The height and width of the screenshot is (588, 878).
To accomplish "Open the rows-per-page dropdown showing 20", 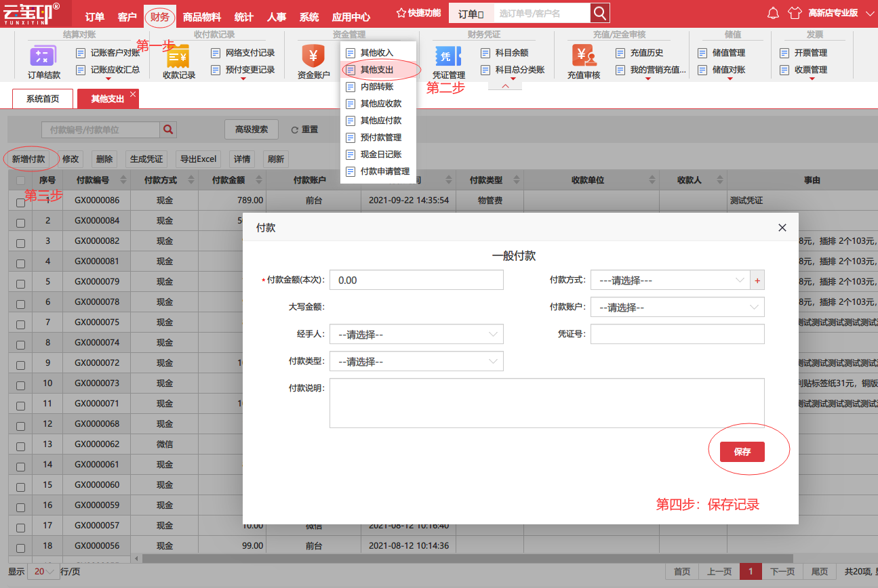I will tap(43, 572).
